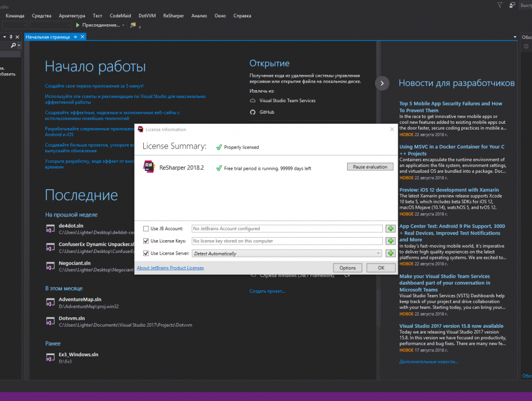532x401 pixels.
Task: Click the back arrow in right side panel
Action: (x=526, y=46)
